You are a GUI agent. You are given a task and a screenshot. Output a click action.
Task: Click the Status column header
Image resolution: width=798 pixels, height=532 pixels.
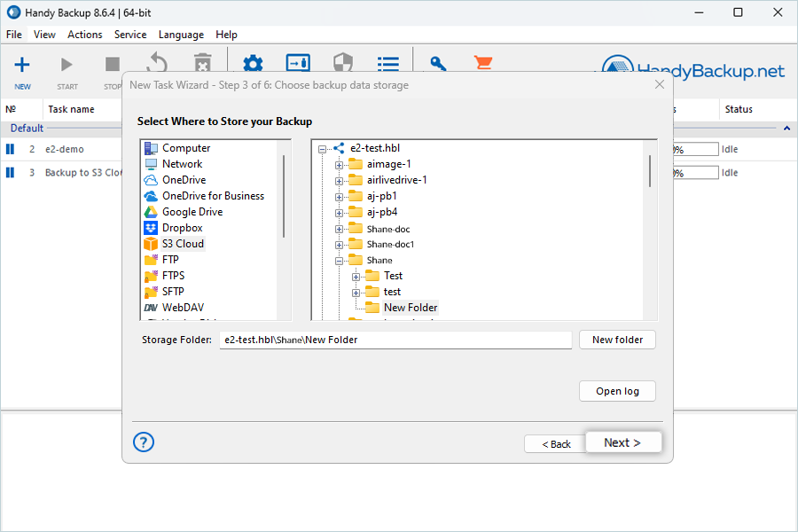point(739,109)
